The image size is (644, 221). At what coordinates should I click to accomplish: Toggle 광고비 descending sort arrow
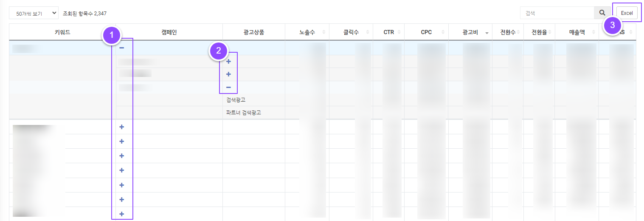487,33
